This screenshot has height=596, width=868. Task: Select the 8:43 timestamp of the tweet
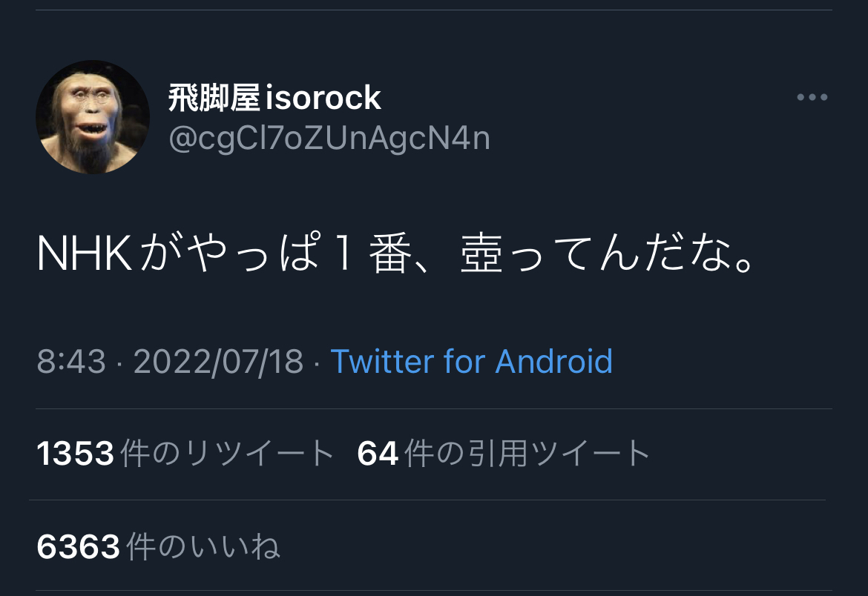pos(71,361)
